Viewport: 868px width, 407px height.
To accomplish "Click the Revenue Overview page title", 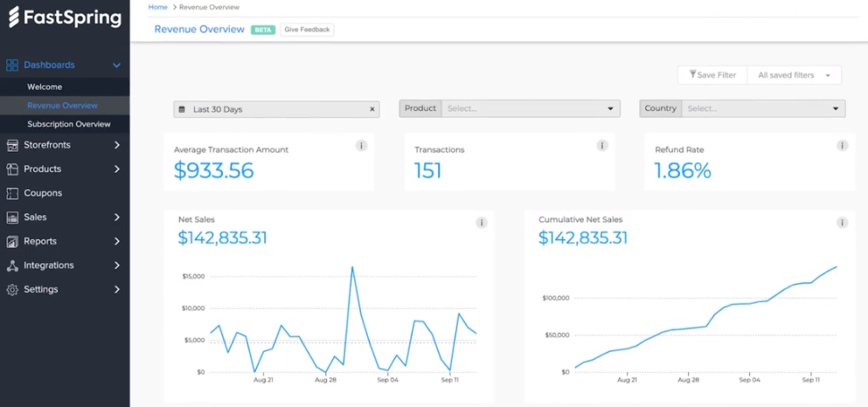I will [x=199, y=30].
